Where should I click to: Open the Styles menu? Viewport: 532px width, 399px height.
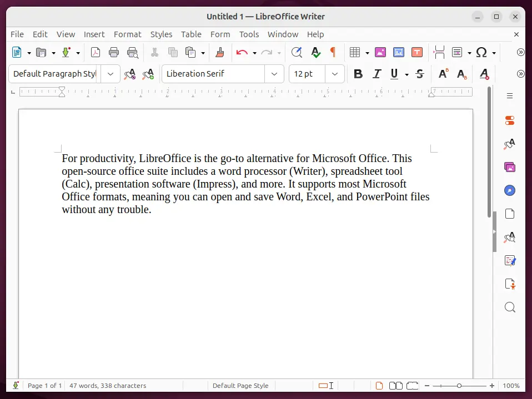coord(161,34)
